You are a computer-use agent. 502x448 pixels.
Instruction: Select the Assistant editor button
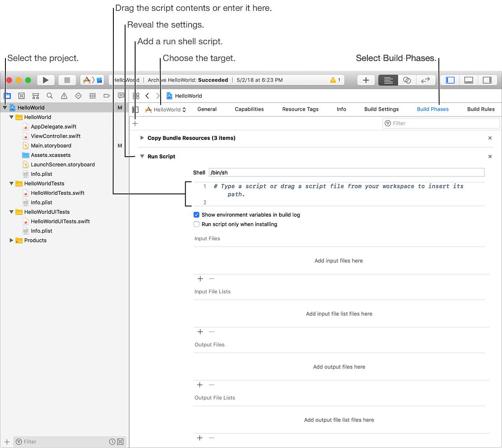pos(407,80)
